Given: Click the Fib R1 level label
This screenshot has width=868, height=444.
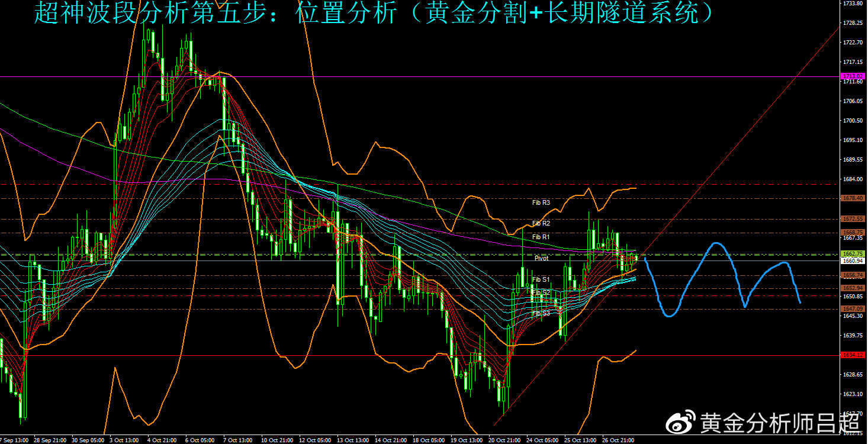Looking at the screenshot, I should tap(541, 237).
